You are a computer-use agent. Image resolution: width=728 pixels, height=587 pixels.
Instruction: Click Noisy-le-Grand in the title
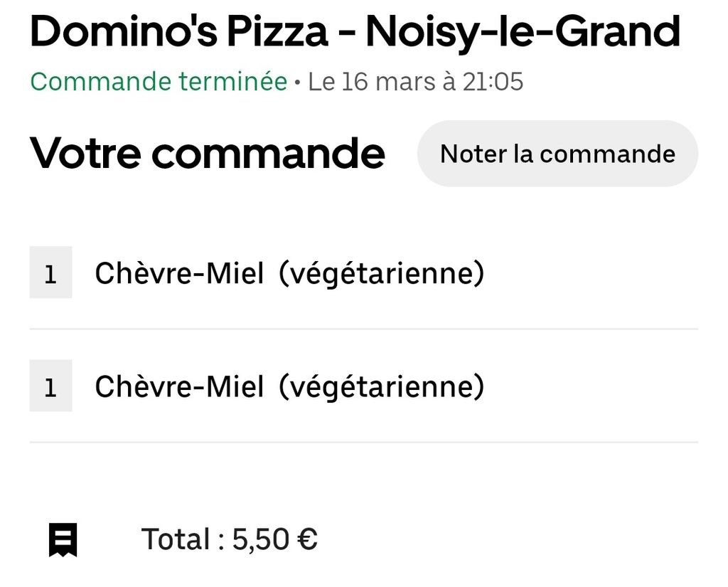point(523,31)
